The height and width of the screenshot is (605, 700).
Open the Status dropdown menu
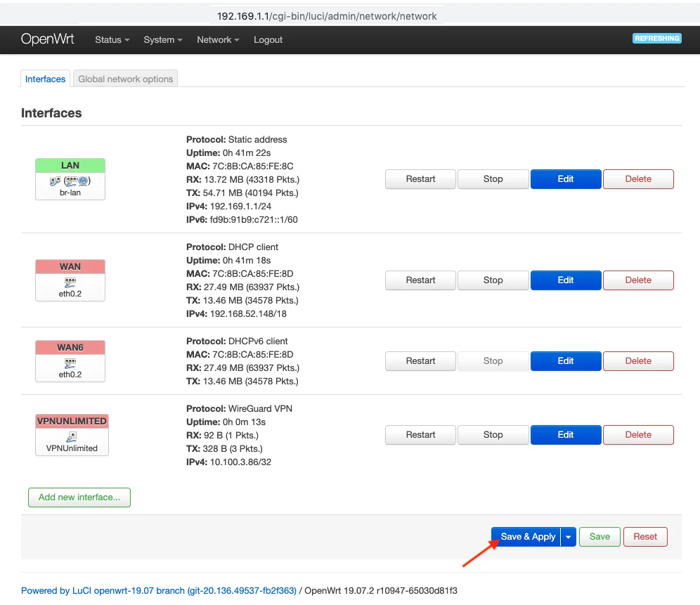click(112, 40)
